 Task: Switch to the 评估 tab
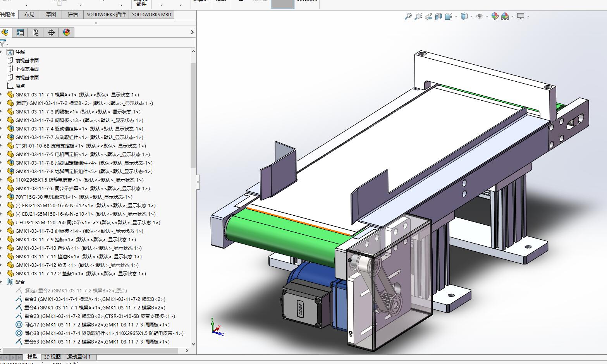coord(73,14)
